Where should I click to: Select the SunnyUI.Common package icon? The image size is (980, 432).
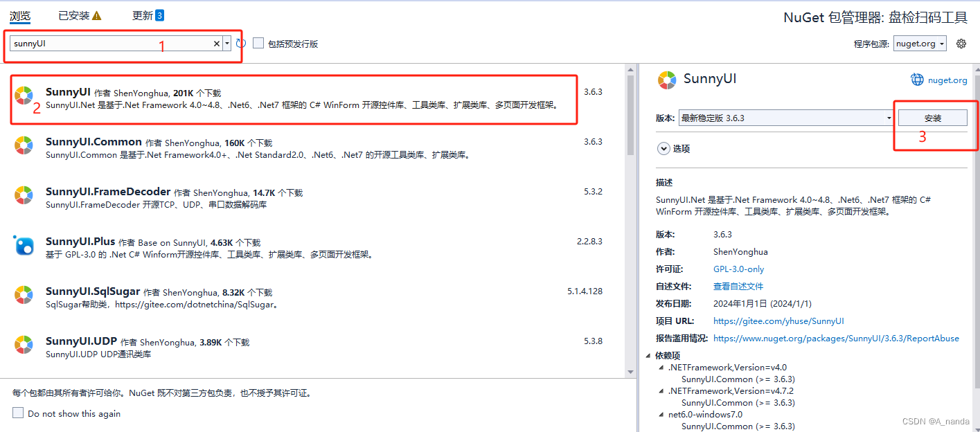click(24, 145)
